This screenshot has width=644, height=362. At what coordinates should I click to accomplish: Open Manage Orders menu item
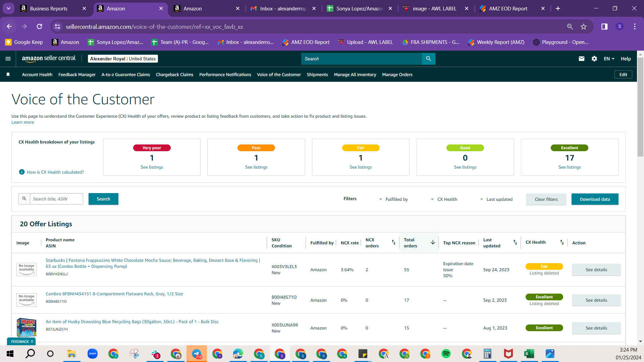pos(397,74)
